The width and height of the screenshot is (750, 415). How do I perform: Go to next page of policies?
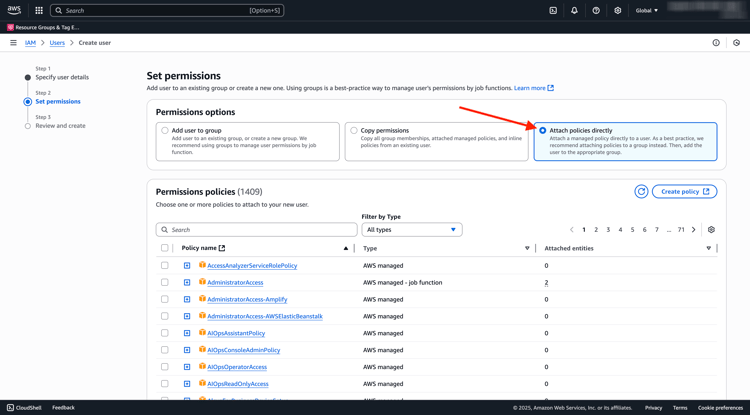point(694,229)
